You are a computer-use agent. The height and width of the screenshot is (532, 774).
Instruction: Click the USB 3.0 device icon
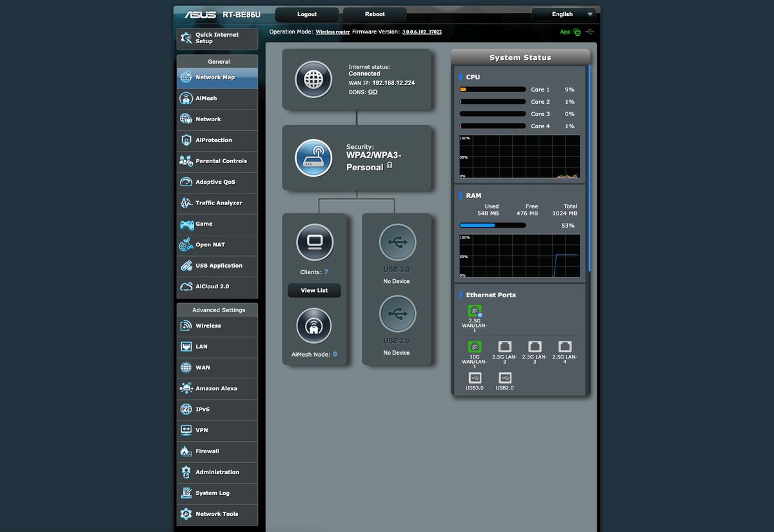pyautogui.click(x=397, y=242)
